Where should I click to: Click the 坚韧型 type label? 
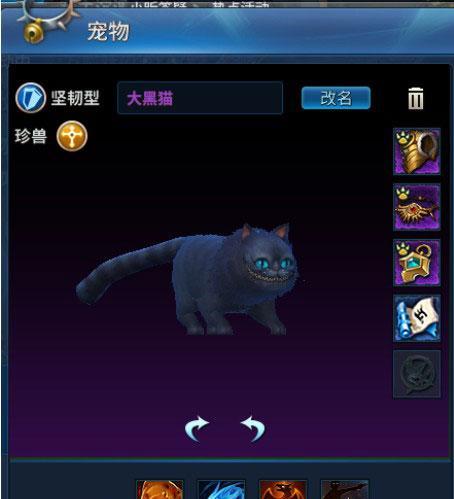75,98
